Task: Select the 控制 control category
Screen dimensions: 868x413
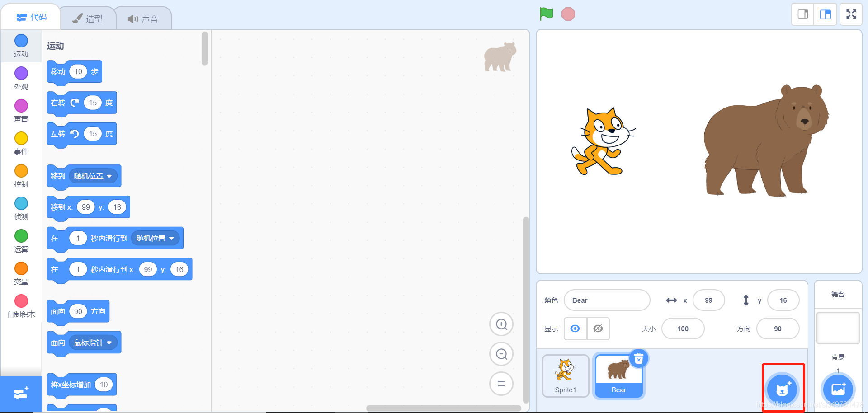Action: pos(21,176)
